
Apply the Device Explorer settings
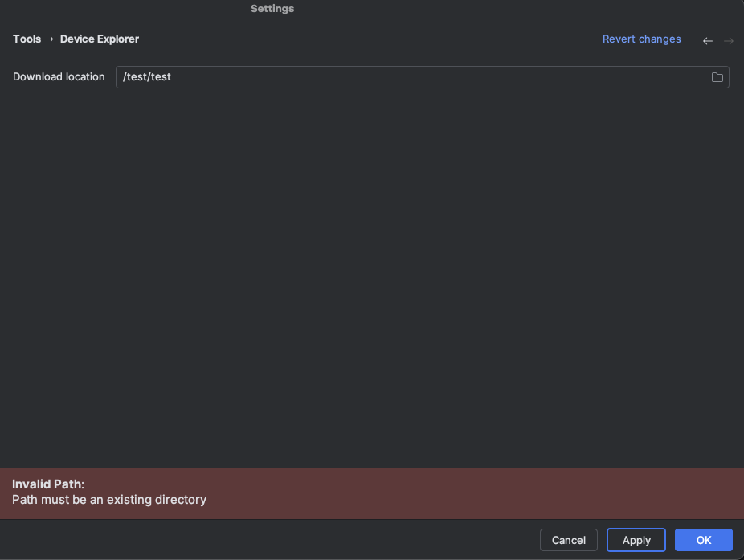tap(636, 540)
